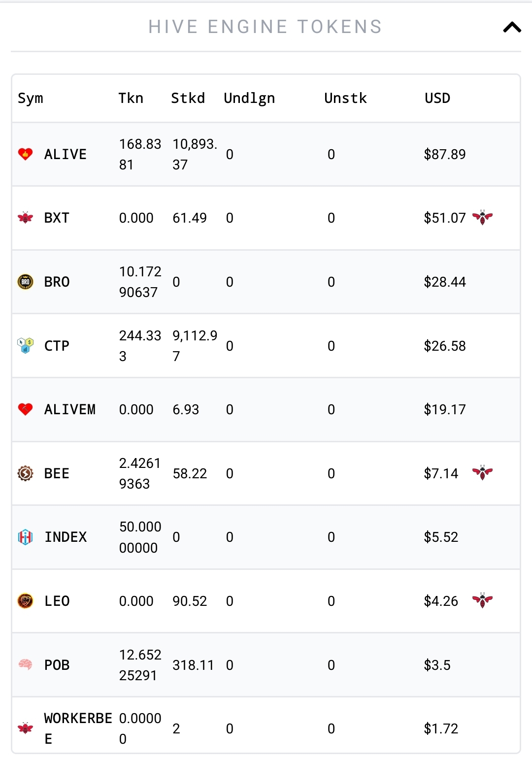Click the CTP hexagon token icon
The height and width of the screenshot is (760, 532).
coord(26,345)
